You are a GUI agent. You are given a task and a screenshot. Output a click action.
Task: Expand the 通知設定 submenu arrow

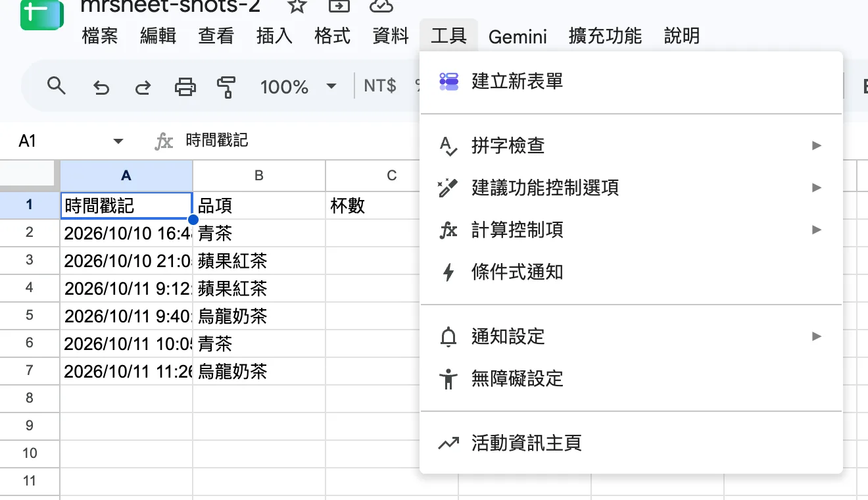[x=817, y=337]
